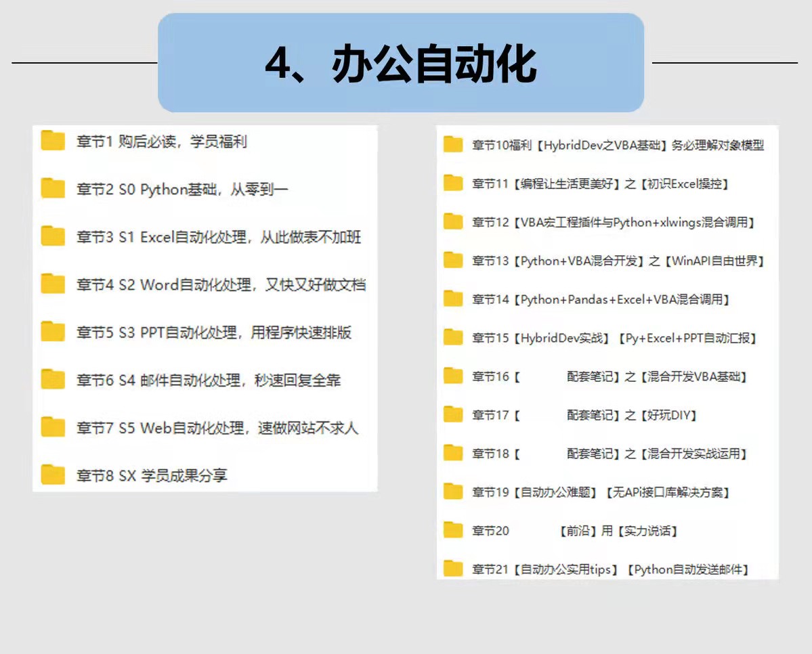Image resolution: width=812 pixels, height=654 pixels.
Task: Click folder icon beside 章节18
Action: (453, 453)
